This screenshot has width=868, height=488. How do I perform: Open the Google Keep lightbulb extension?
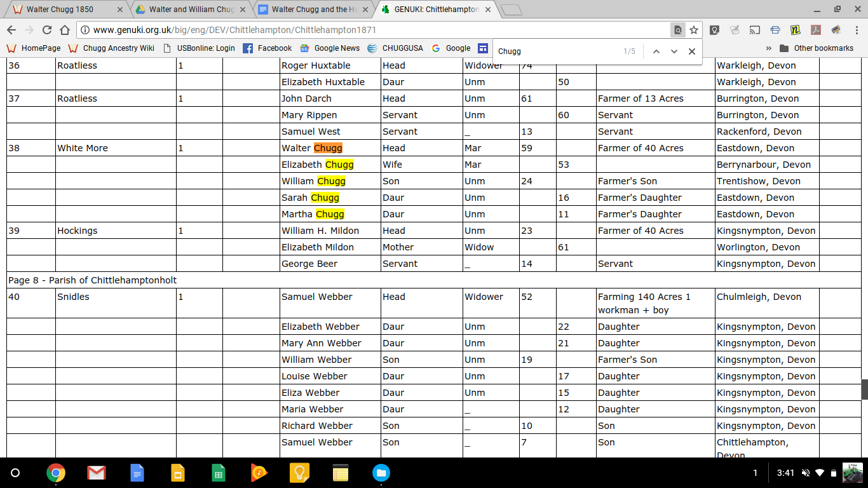click(715, 30)
